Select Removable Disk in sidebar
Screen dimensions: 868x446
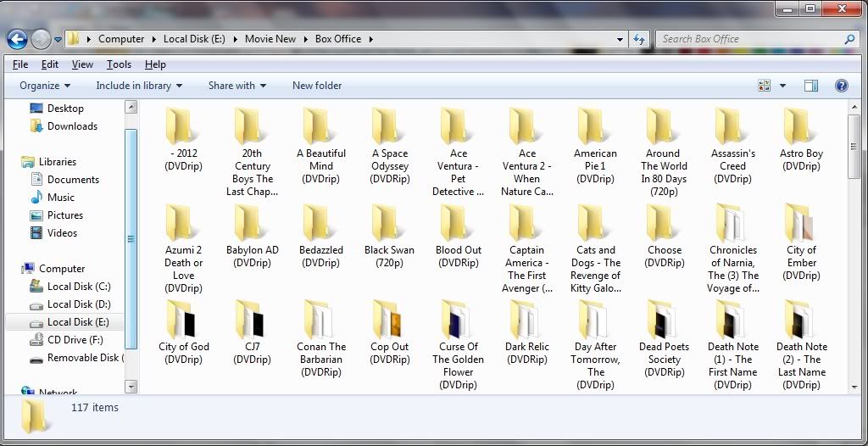click(77, 358)
